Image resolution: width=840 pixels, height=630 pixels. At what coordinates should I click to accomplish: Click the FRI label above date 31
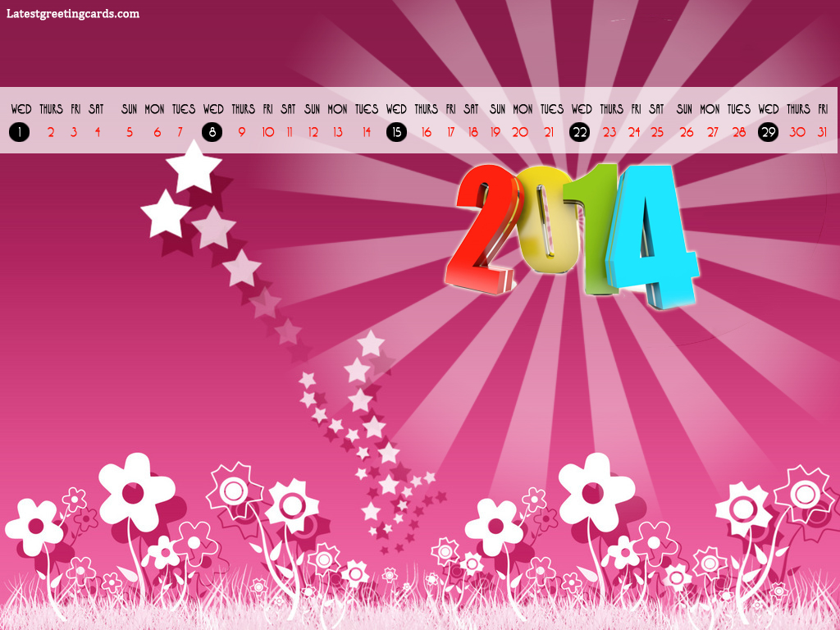point(823,109)
